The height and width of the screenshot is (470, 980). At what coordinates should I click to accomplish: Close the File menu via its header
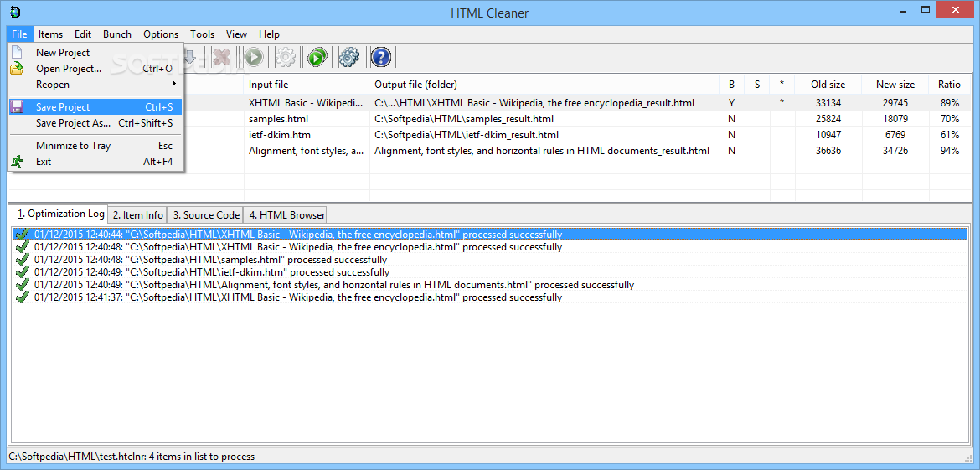[19, 34]
